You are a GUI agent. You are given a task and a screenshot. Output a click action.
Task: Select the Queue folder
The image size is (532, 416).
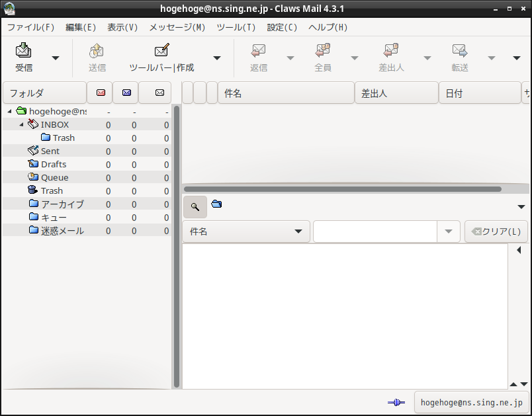[x=87, y=178]
